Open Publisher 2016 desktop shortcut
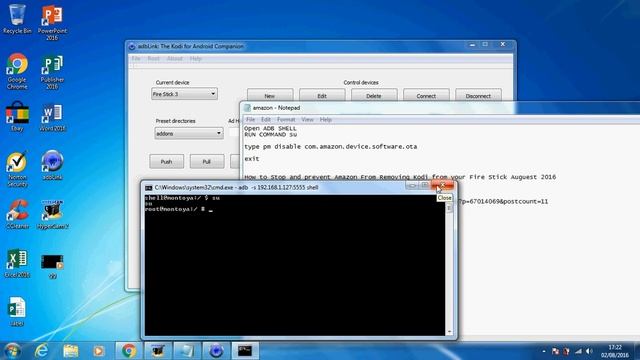This screenshot has height=360, width=640. 52,72
